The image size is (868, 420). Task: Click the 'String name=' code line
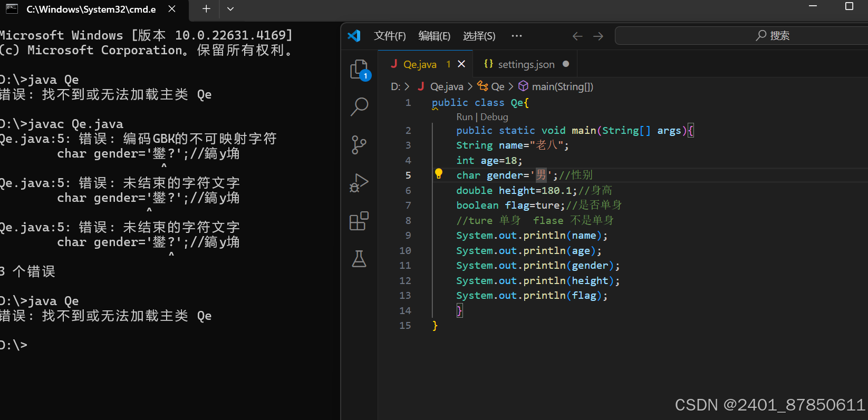coord(513,145)
